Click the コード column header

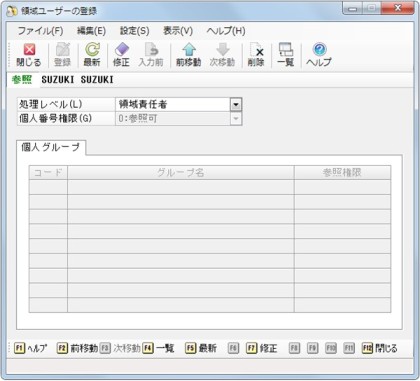pos(48,173)
